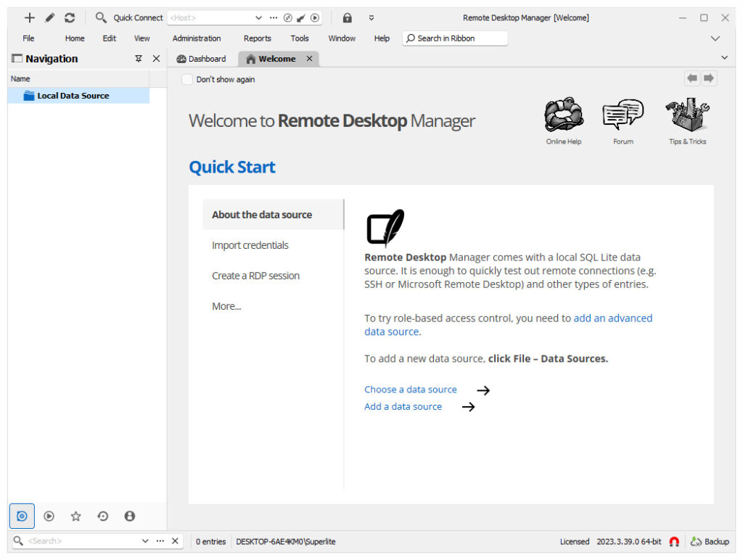Select Local Data Source tree item

pos(78,96)
